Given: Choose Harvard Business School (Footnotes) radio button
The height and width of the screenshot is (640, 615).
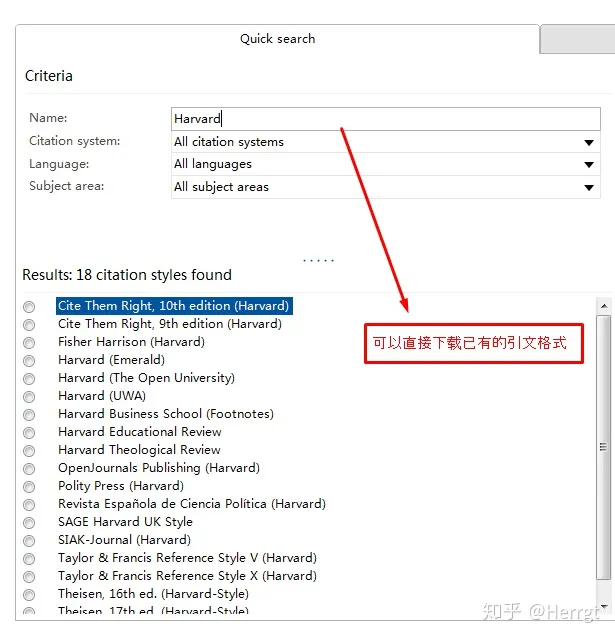Looking at the screenshot, I should click(29, 414).
